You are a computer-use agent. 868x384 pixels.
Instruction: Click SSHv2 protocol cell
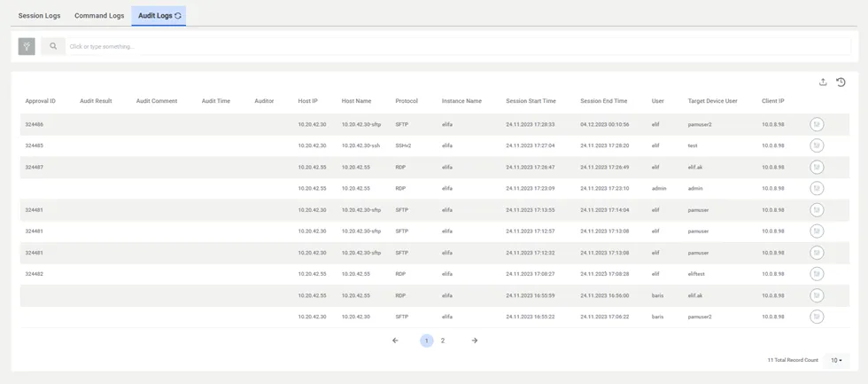point(404,145)
